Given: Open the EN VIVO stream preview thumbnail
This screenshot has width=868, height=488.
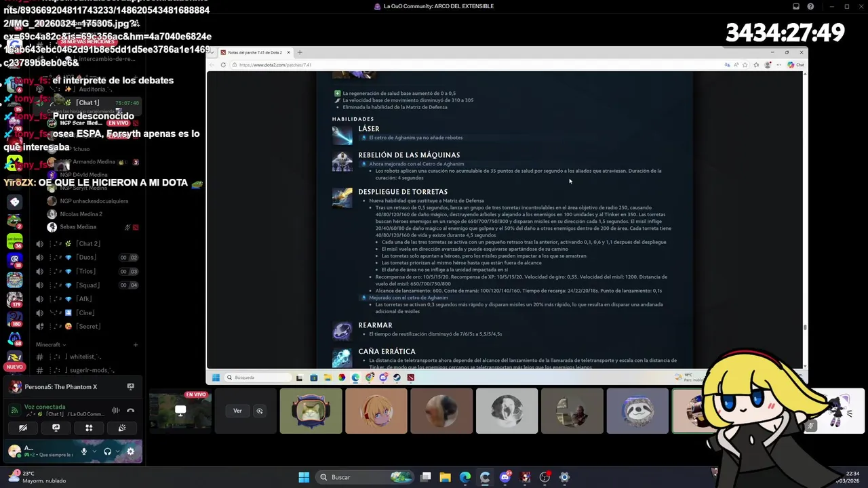Looking at the screenshot, I should [180, 411].
